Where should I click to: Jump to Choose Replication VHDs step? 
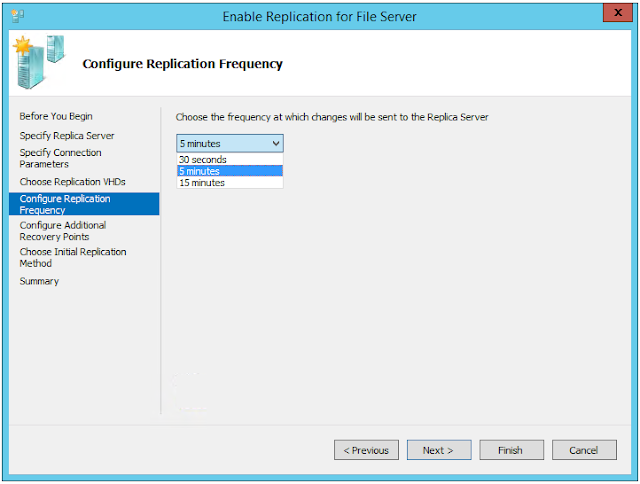[73, 182]
